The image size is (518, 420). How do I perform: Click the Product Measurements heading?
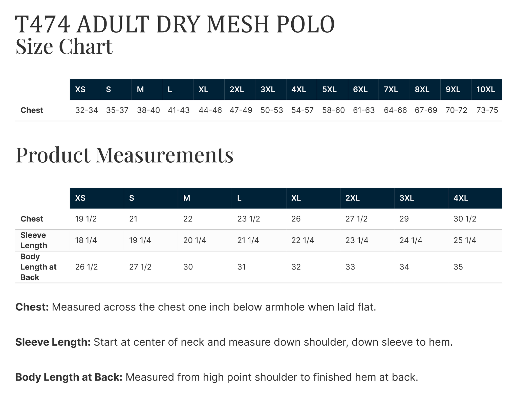(x=124, y=155)
